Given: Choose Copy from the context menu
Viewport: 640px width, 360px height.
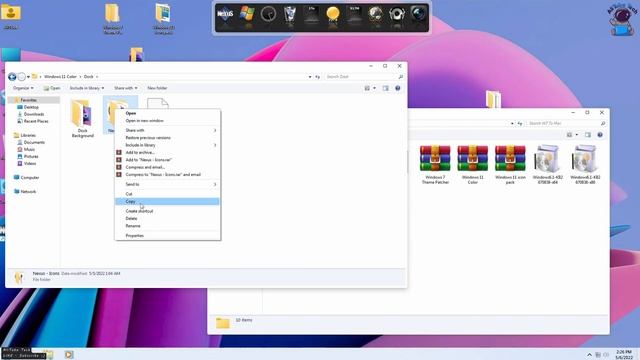Looking at the screenshot, I should [168, 202].
